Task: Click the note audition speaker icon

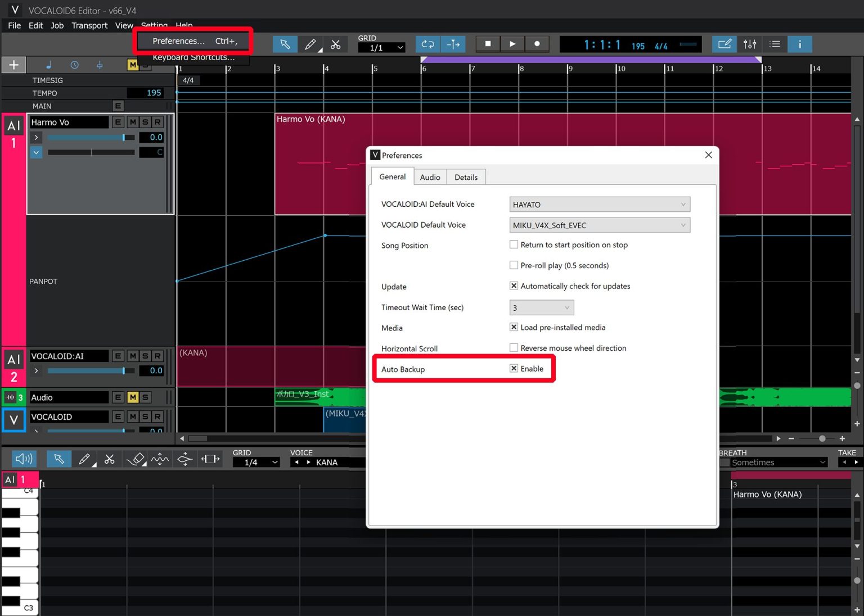Action: pyautogui.click(x=24, y=459)
